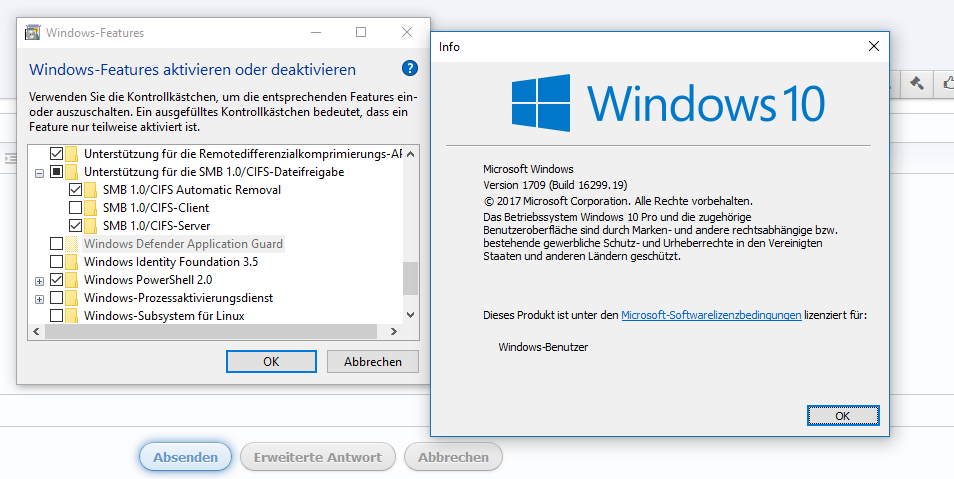Viewport: 954px width, 479px height.
Task: Minimize the Windows-Features window
Action: [x=316, y=32]
